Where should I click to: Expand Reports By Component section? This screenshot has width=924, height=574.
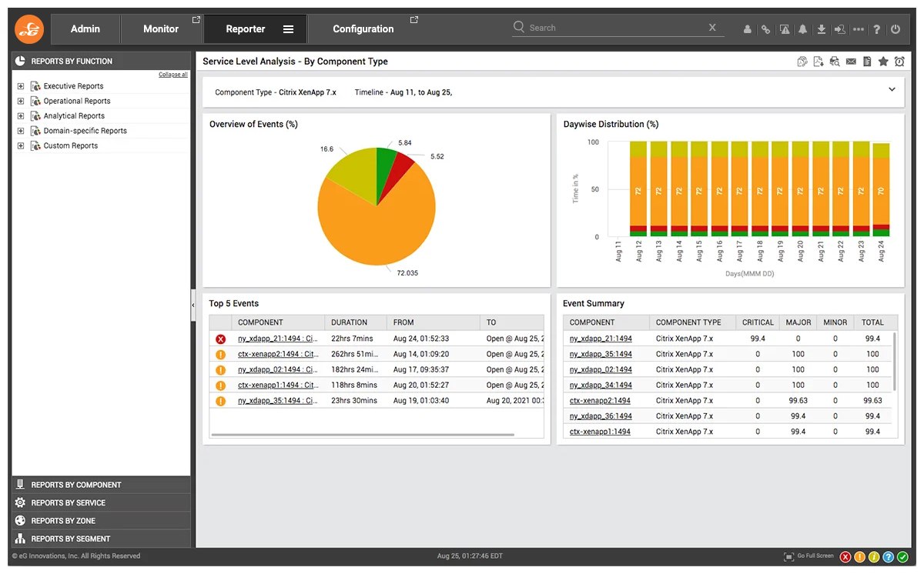tap(101, 485)
